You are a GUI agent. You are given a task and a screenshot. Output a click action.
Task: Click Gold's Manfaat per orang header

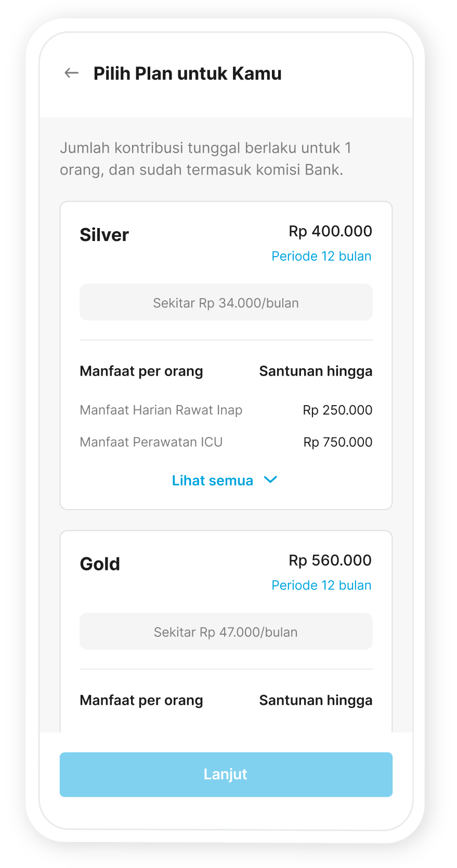click(x=141, y=700)
